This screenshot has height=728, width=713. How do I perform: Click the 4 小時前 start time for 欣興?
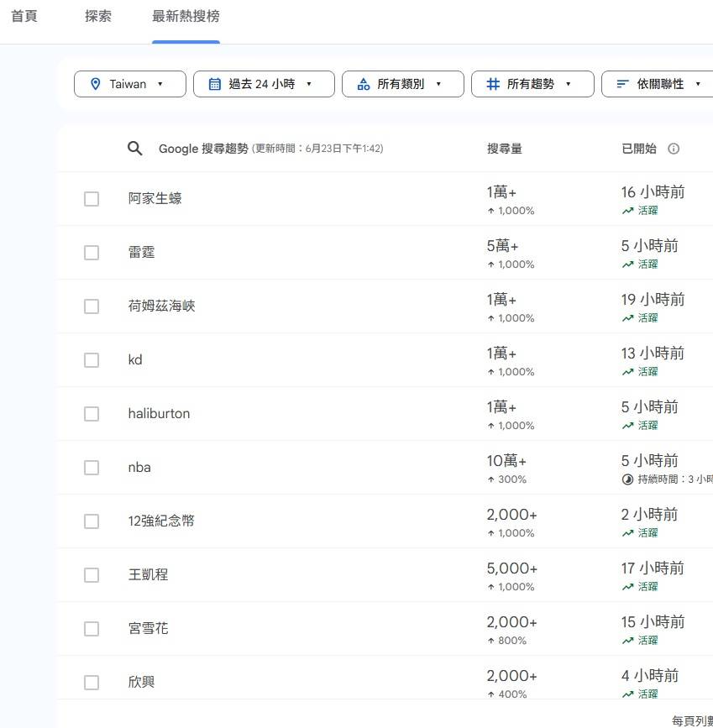coord(650,676)
